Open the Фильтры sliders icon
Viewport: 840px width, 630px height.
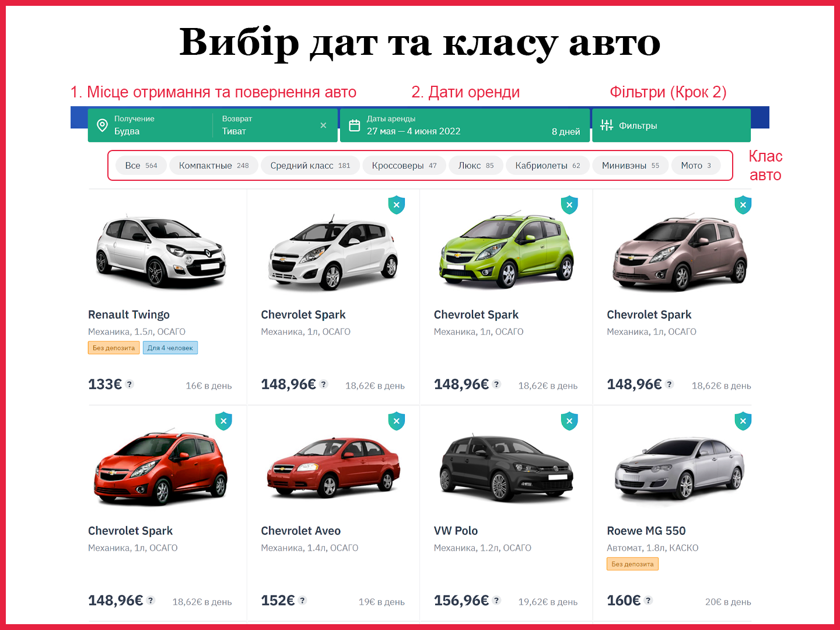pyautogui.click(x=607, y=125)
